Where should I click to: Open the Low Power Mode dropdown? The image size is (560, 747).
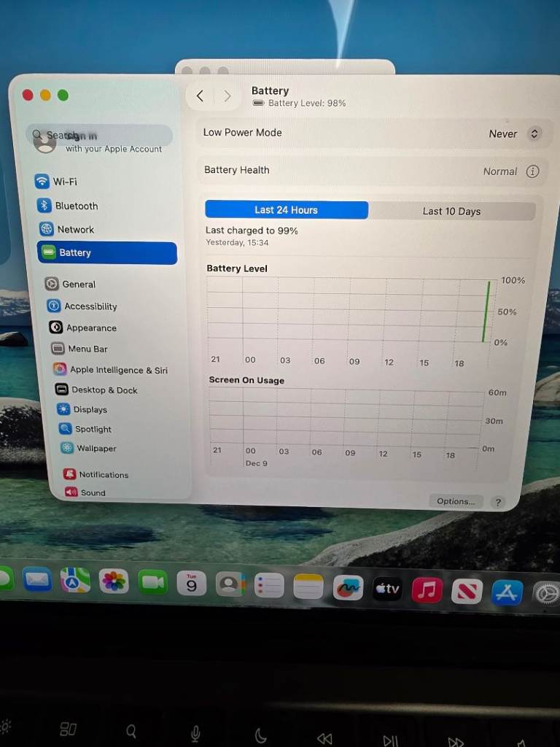(x=534, y=133)
